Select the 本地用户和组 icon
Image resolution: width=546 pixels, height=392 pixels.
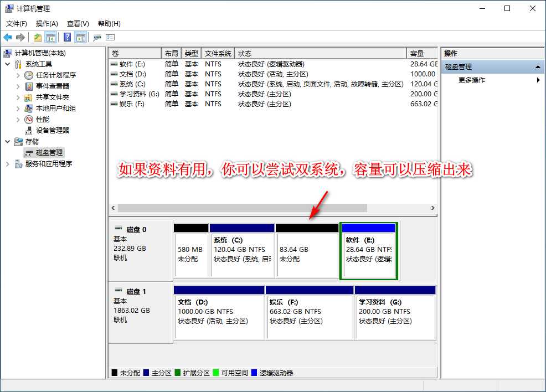(x=29, y=109)
